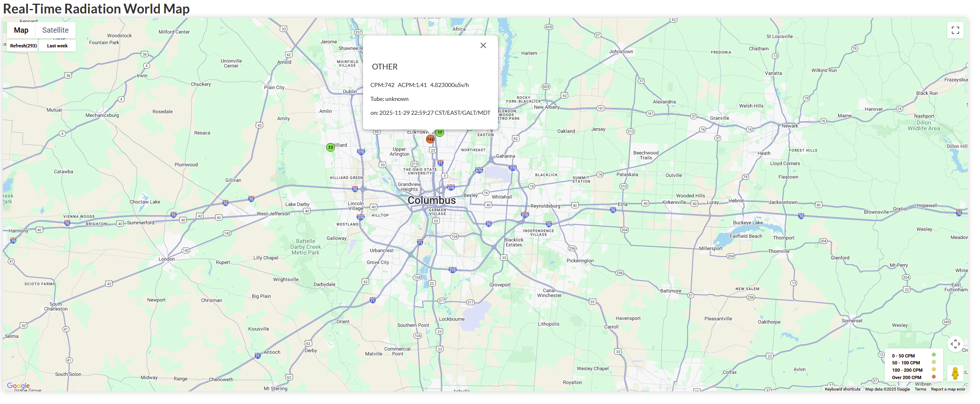
Task: Click the 'Pataskala' map label
Action: 627,174
